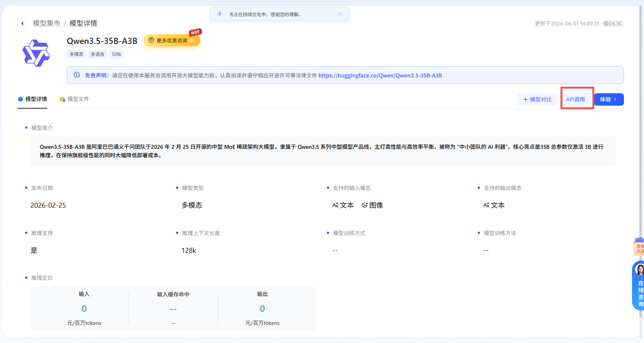644x343 pixels.
Task: Click the 多语言 tag
Action: point(98,54)
